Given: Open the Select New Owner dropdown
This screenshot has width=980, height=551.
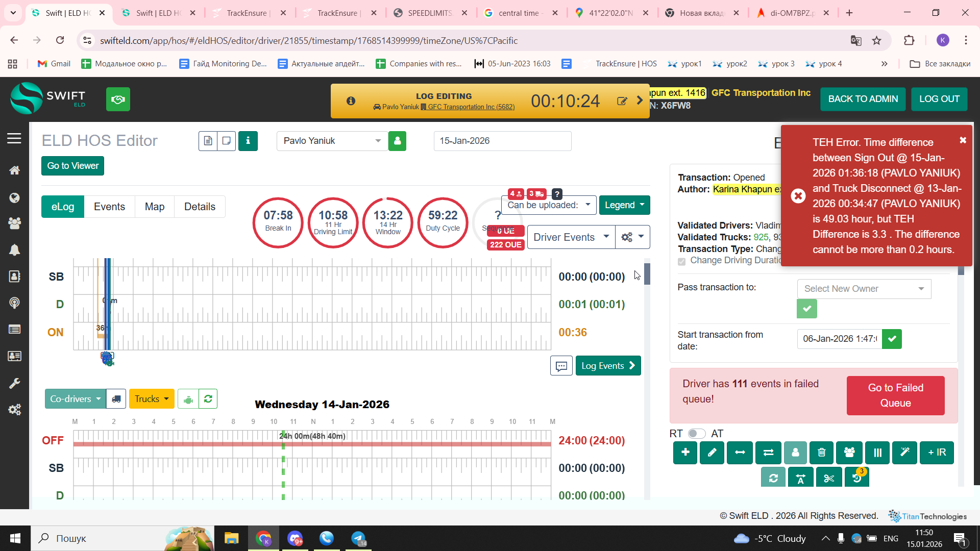Looking at the screenshot, I should tap(864, 289).
